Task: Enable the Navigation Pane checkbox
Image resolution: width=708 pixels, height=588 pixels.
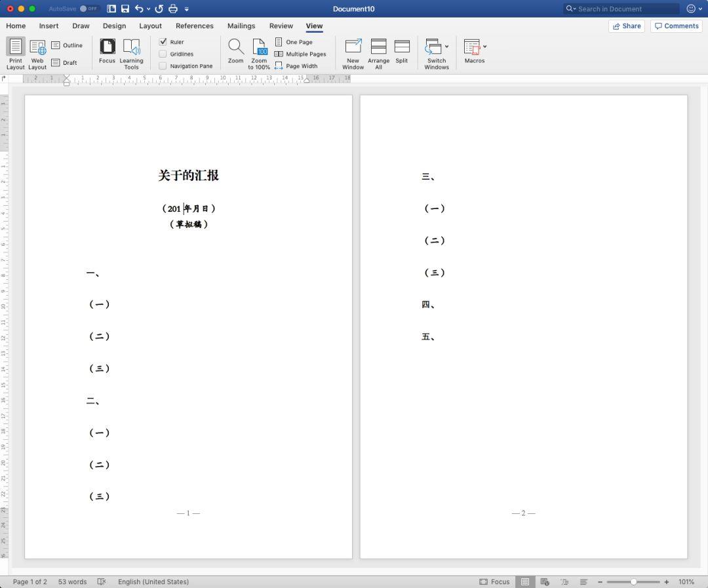Action: [163, 66]
